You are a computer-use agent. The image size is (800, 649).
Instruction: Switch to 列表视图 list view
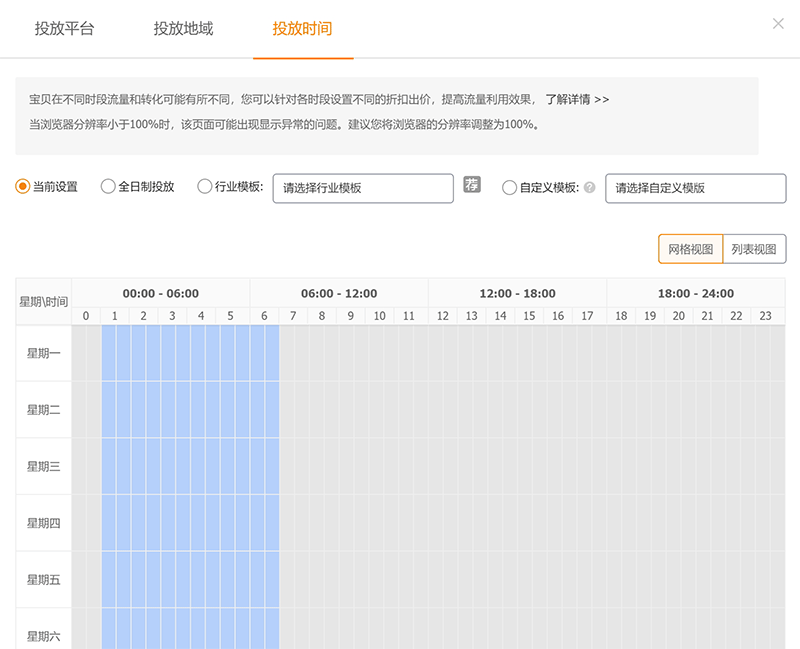[x=754, y=249]
